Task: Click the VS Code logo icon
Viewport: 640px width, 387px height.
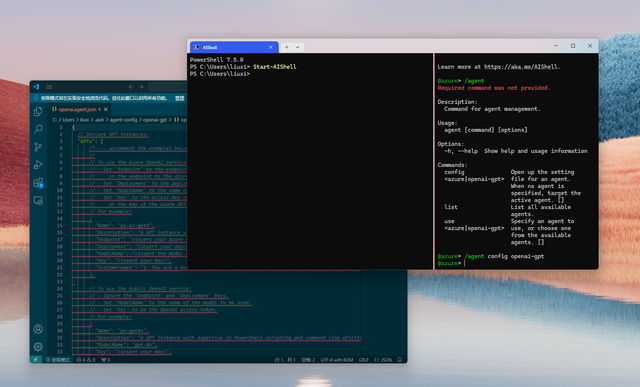Action: [36, 87]
